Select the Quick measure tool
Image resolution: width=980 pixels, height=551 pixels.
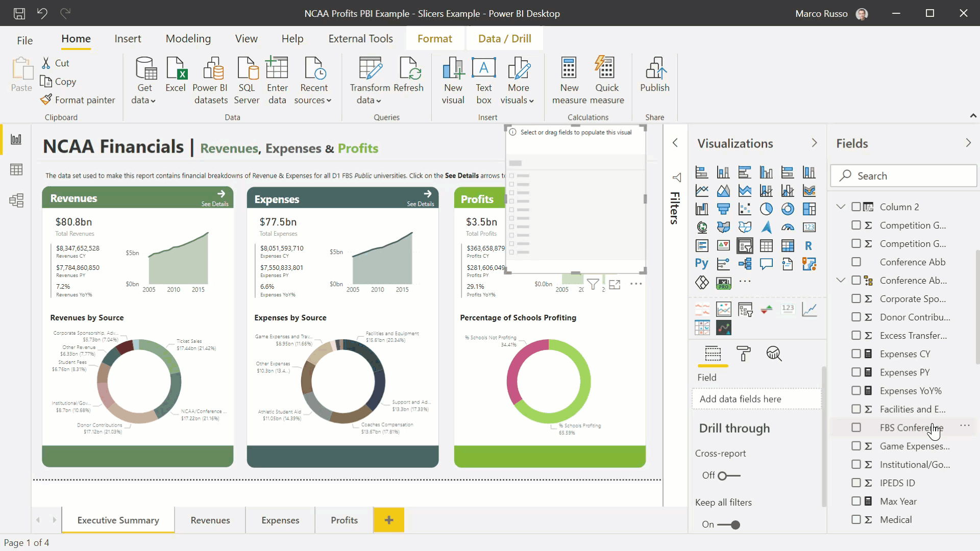(x=607, y=79)
